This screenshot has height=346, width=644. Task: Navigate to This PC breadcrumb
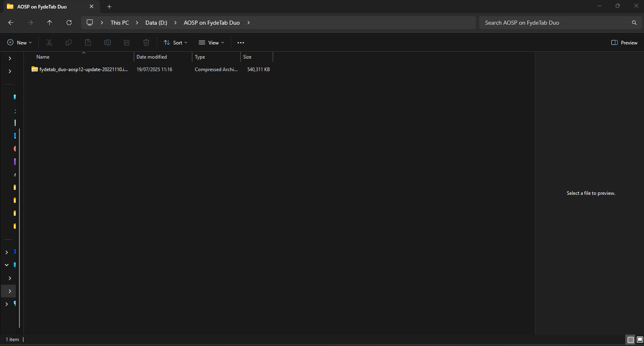[x=120, y=23]
